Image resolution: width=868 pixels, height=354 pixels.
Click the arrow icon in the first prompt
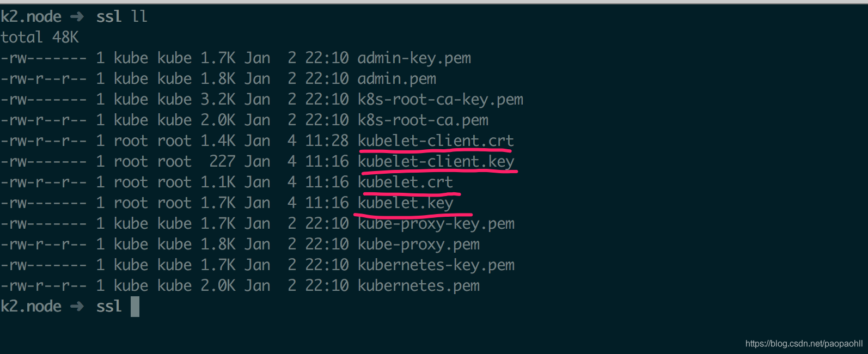pyautogui.click(x=77, y=16)
